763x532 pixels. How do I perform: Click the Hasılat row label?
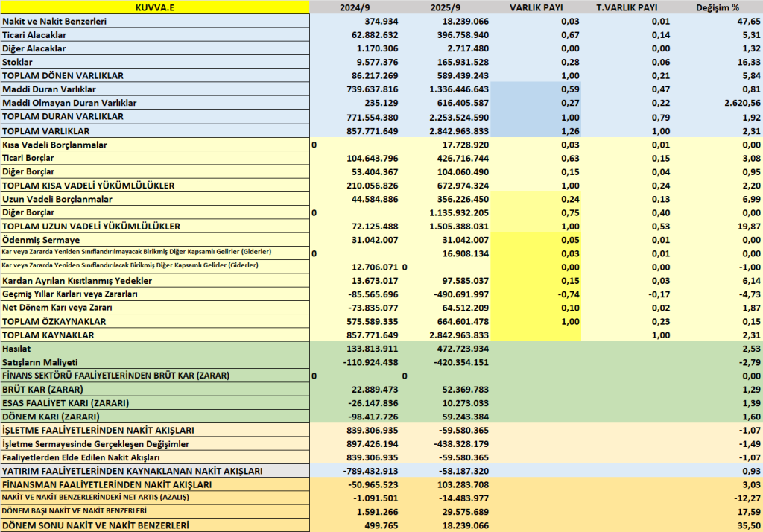pos(16,349)
